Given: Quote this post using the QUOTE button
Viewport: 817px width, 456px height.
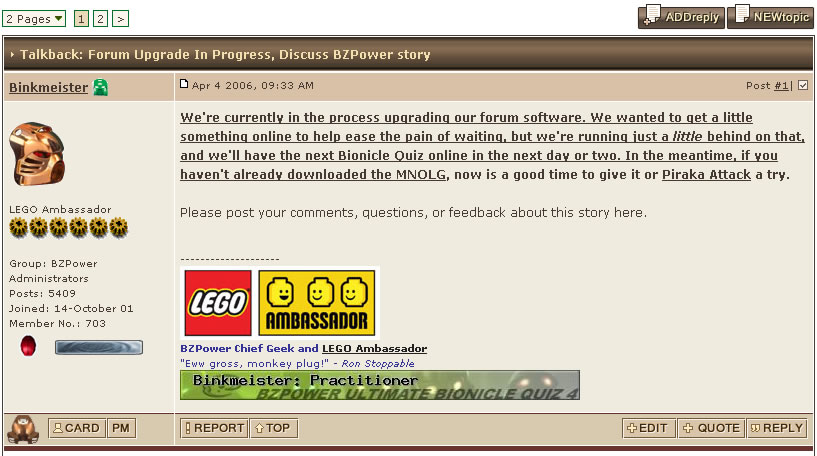Looking at the screenshot, I should pyautogui.click(x=711, y=428).
